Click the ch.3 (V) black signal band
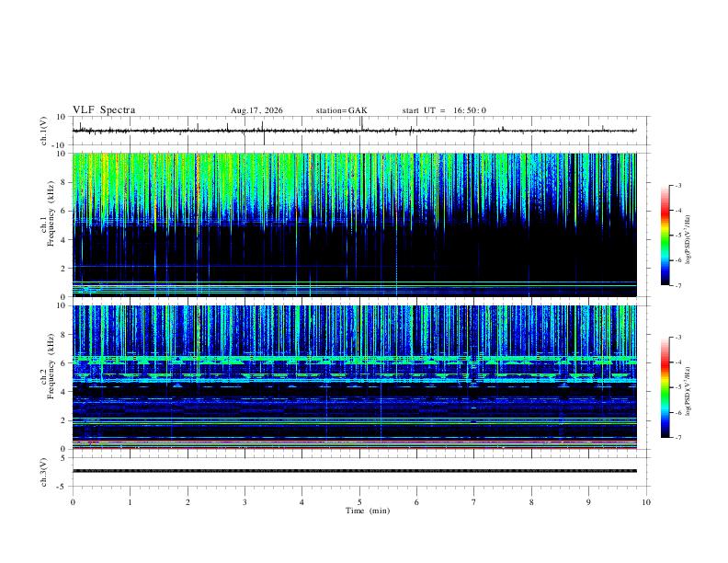Screen dimensions: 728x563 point(354,471)
